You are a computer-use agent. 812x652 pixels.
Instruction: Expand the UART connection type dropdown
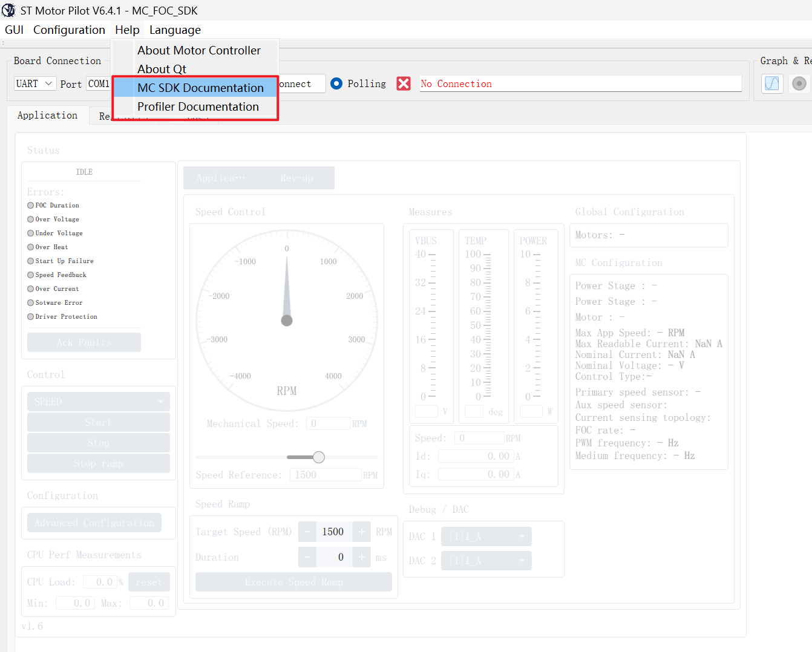tap(35, 83)
